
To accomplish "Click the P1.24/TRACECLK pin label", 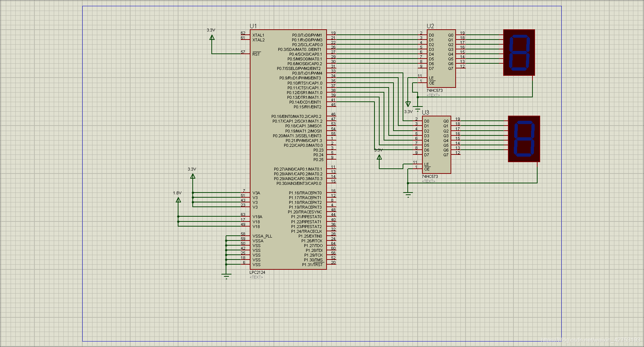I will click(x=306, y=231).
